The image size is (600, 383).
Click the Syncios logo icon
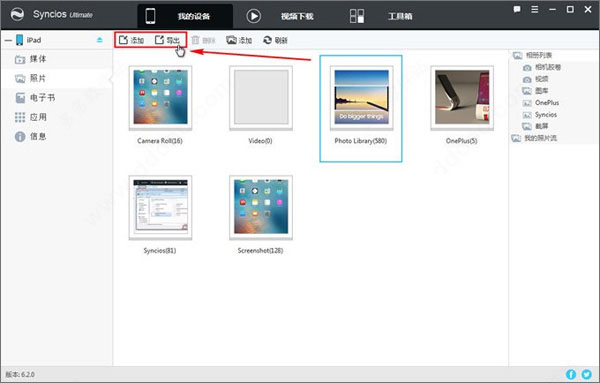[x=17, y=15]
